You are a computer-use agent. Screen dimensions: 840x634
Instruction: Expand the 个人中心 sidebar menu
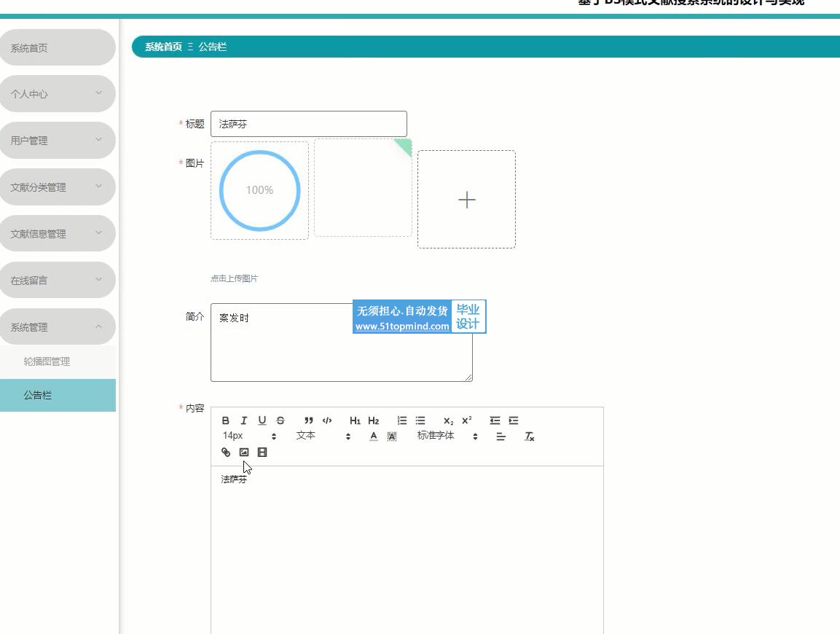pos(58,94)
